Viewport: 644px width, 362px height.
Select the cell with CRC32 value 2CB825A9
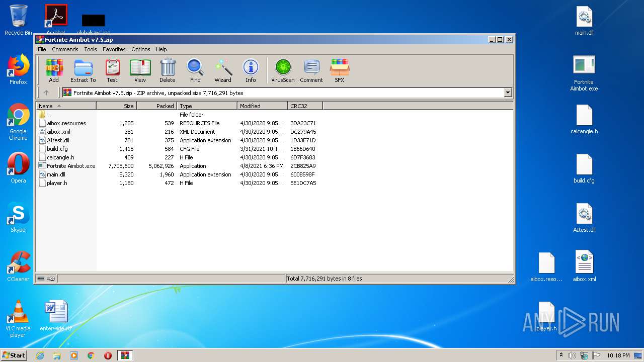tap(303, 166)
